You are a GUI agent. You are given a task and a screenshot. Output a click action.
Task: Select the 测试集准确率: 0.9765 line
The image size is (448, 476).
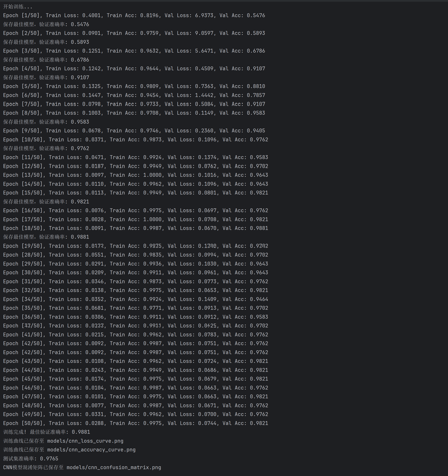[31, 458]
